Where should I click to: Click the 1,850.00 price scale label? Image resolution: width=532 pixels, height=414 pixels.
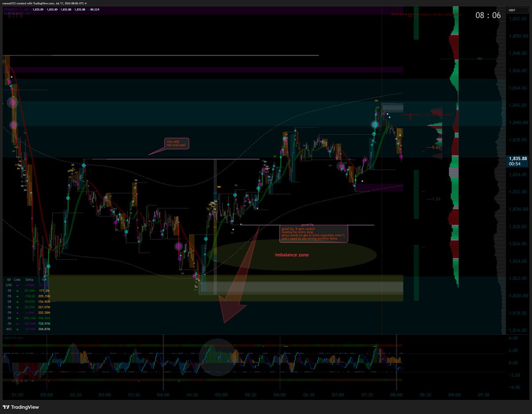pos(518,36)
